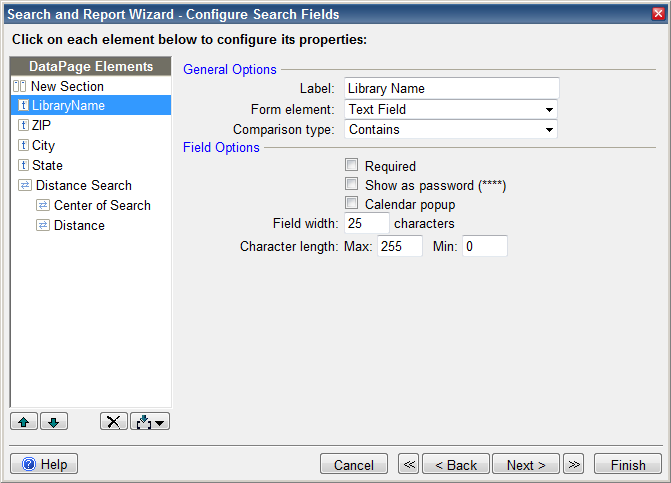Select the Distance Search element
The image size is (671, 483).
coord(83,185)
